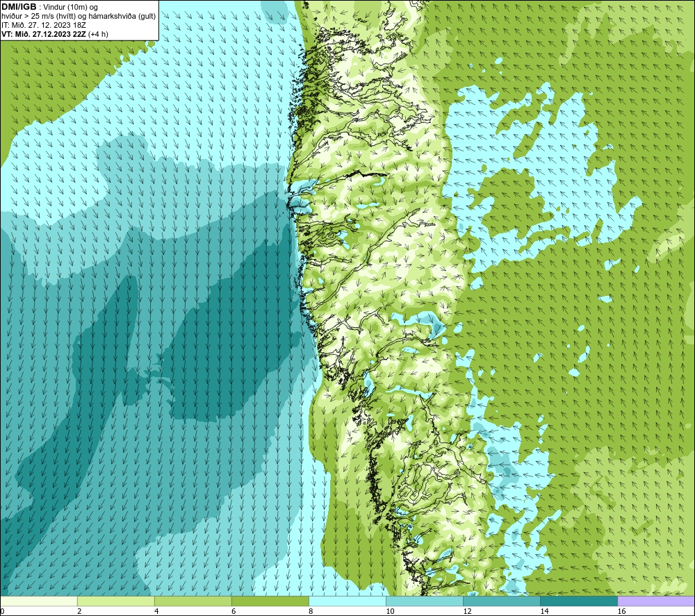
Task: Click the '(+4 h)' forecast offset text
Action: coord(98,34)
